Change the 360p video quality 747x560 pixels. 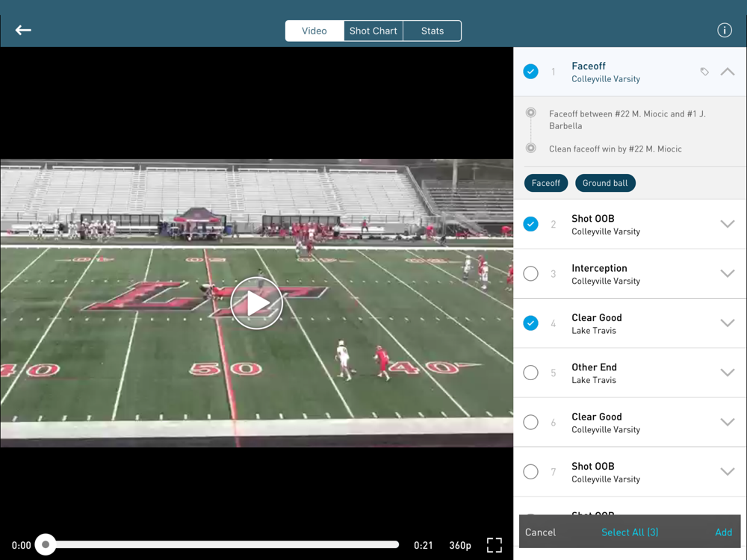[x=459, y=545]
